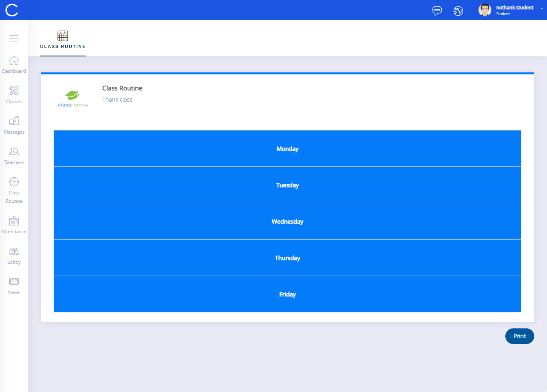Open the Attendance sidebar icon
This screenshot has width=547, height=392.
pyautogui.click(x=14, y=221)
